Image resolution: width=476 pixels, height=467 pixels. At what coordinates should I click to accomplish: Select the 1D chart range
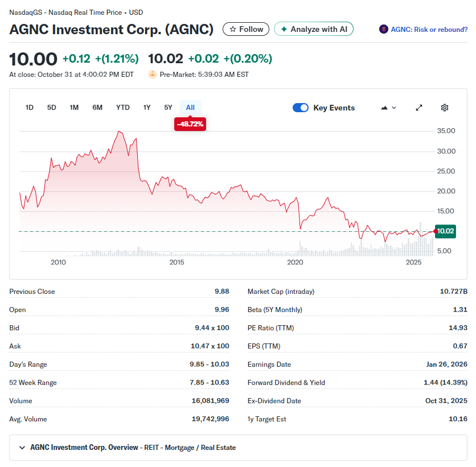coord(30,108)
